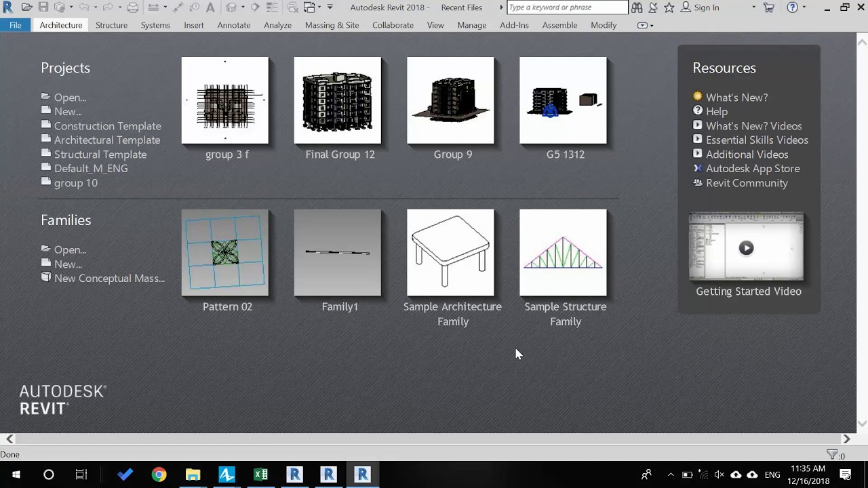Image resolution: width=868 pixels, height=488 pixels.
Task: Click the Print icon in Quick Access Toolbar
Action: pyautogui.click(x=133, y=7)
